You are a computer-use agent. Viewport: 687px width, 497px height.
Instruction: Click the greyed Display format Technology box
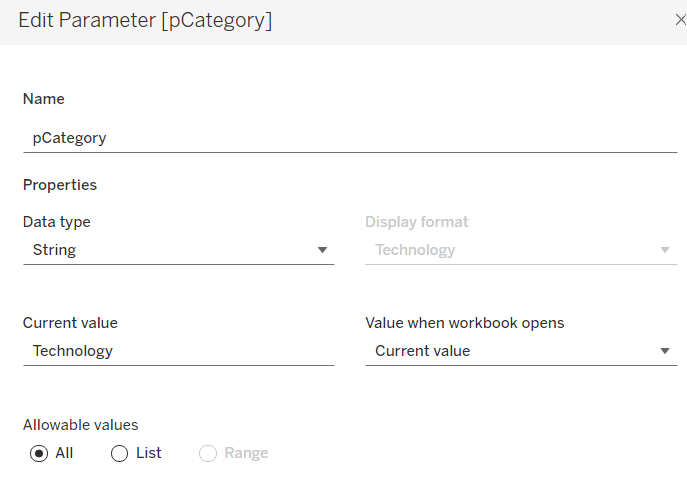click(510, 250)
